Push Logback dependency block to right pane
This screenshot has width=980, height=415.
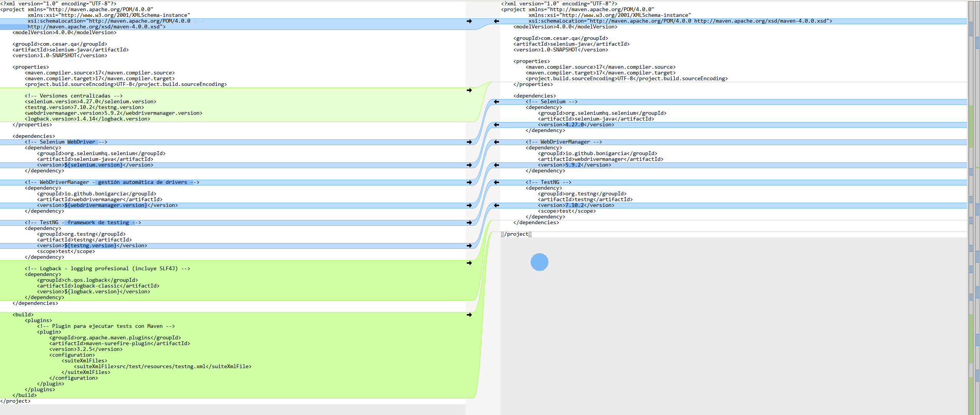tap(469, 263)
